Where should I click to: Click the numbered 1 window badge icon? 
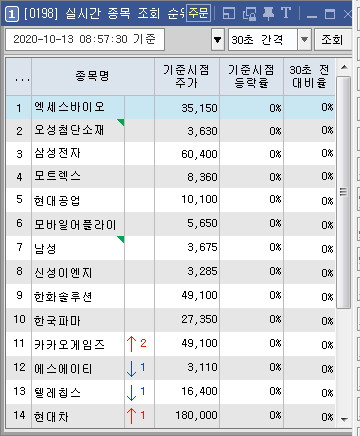tap(12, 14)
